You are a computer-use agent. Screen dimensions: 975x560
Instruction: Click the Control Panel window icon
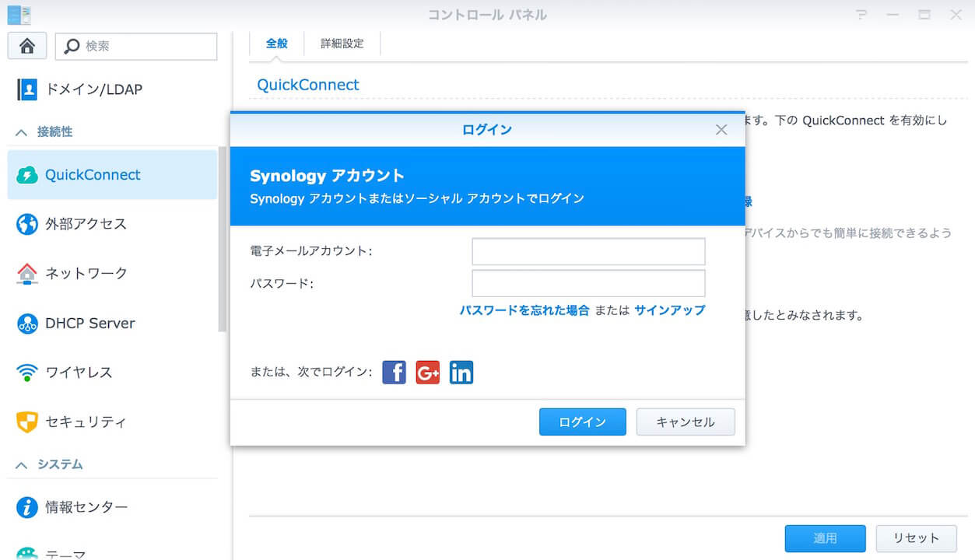click(19, 15)
